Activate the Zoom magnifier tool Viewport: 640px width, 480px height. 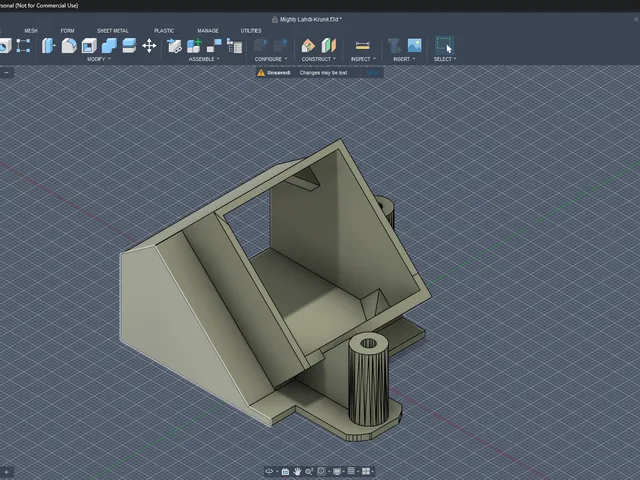point(309,471)
